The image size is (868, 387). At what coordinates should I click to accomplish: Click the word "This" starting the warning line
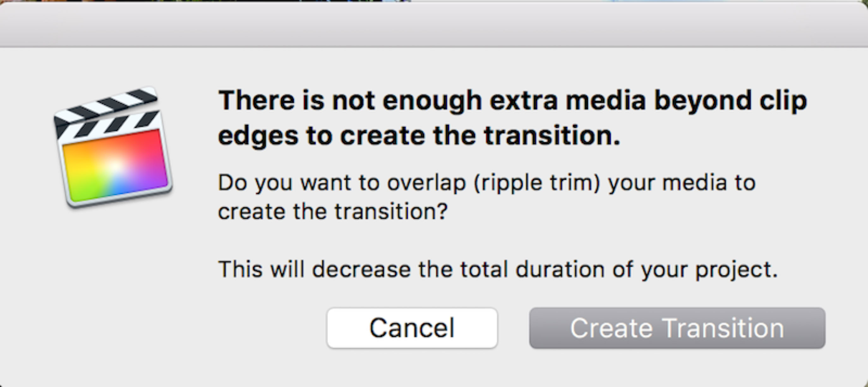[x=240, y=269]
